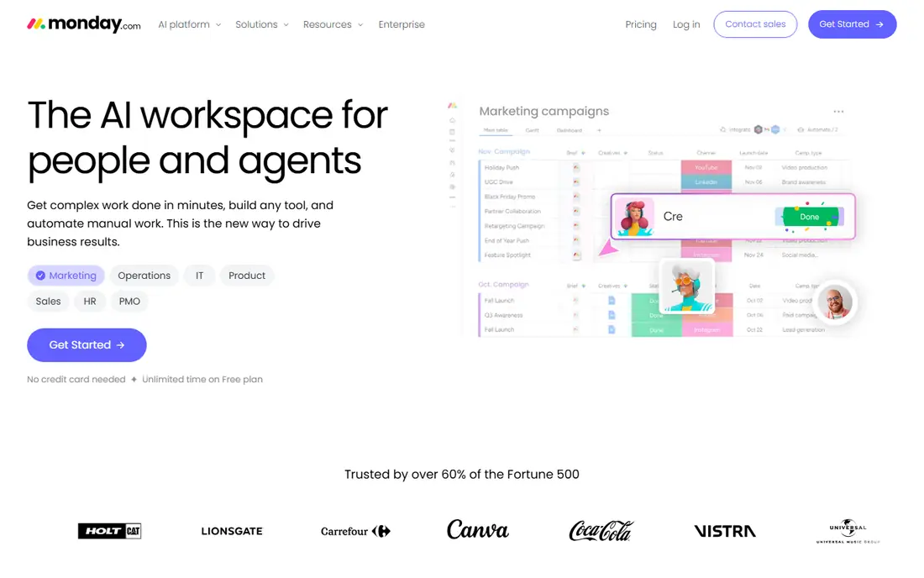The height and width of the screenshot is (578, 924).
Task: Open the Log in page
Action: [x=686, y=24]
